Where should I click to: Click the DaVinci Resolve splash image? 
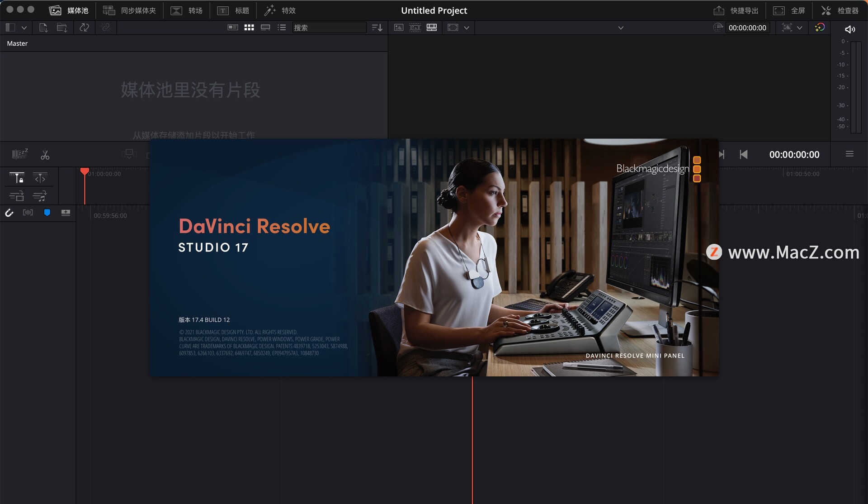click(x=434, y=257)
